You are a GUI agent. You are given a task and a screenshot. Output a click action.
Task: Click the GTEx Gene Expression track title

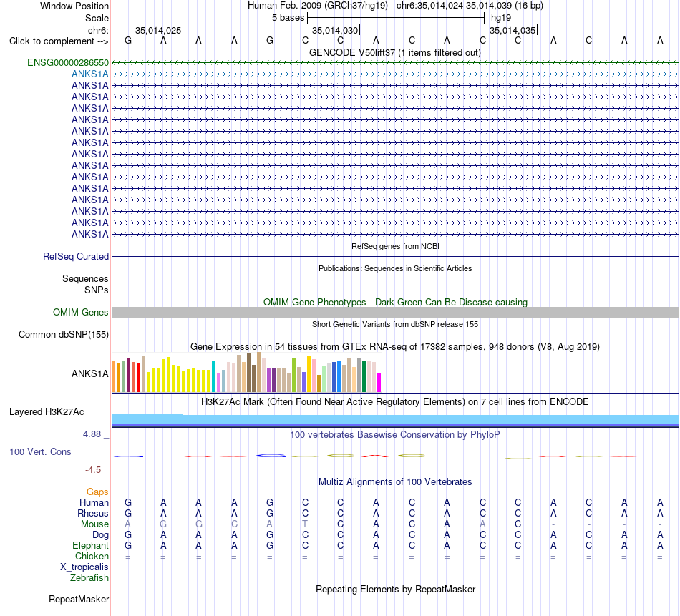[x=395, y=347]
